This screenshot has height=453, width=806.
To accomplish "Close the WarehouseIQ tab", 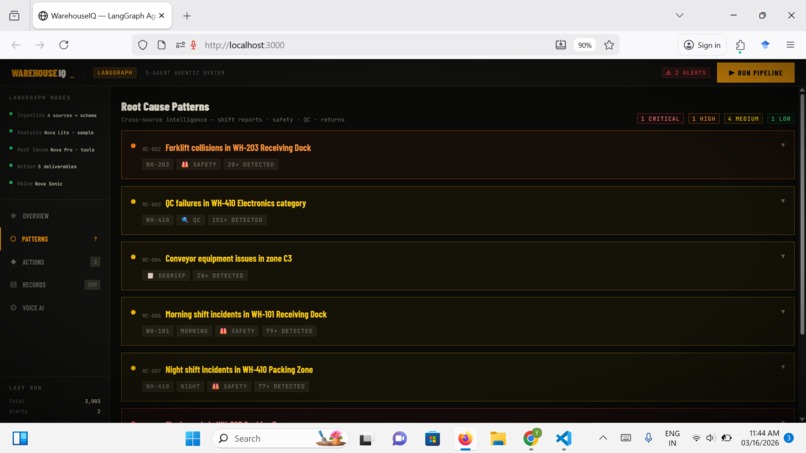I will point(161,16).
